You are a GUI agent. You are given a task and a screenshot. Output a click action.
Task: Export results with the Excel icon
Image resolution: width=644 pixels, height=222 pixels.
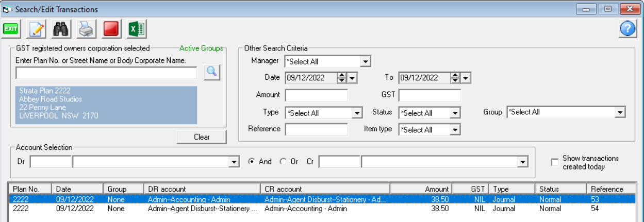(137, 29)
